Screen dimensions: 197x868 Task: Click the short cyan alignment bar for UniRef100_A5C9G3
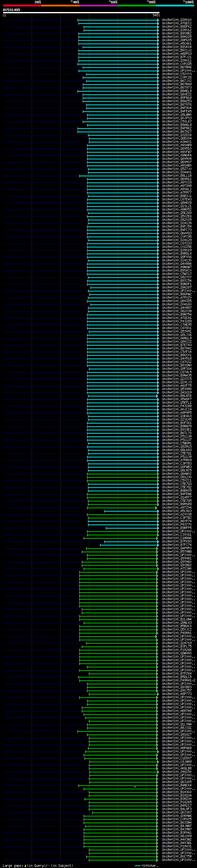132,511
